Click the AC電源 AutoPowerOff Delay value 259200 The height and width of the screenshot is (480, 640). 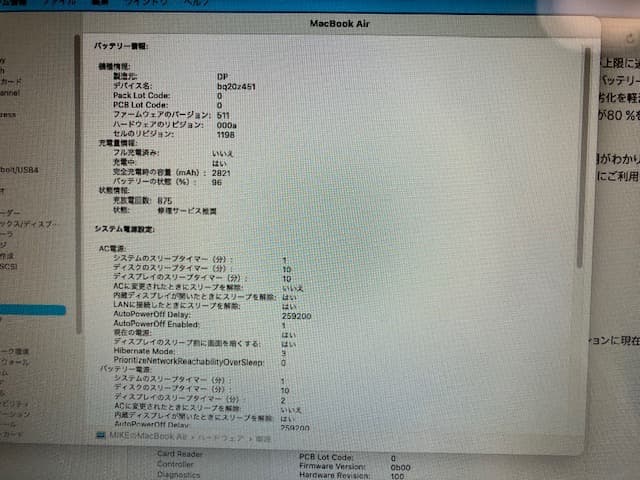[297, 316]
